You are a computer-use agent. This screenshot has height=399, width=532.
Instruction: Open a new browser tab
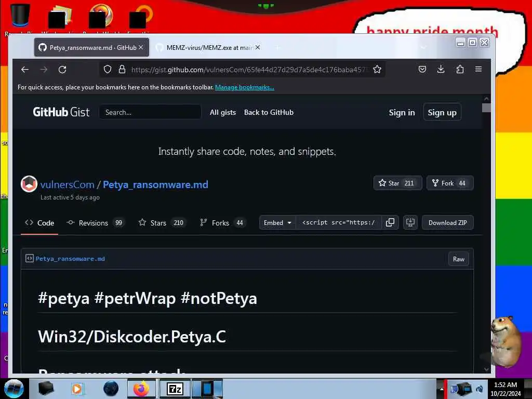tap(277, 47)
